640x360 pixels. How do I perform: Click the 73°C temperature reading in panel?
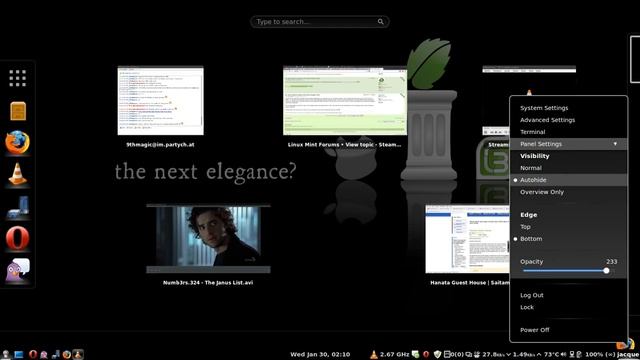551,354
